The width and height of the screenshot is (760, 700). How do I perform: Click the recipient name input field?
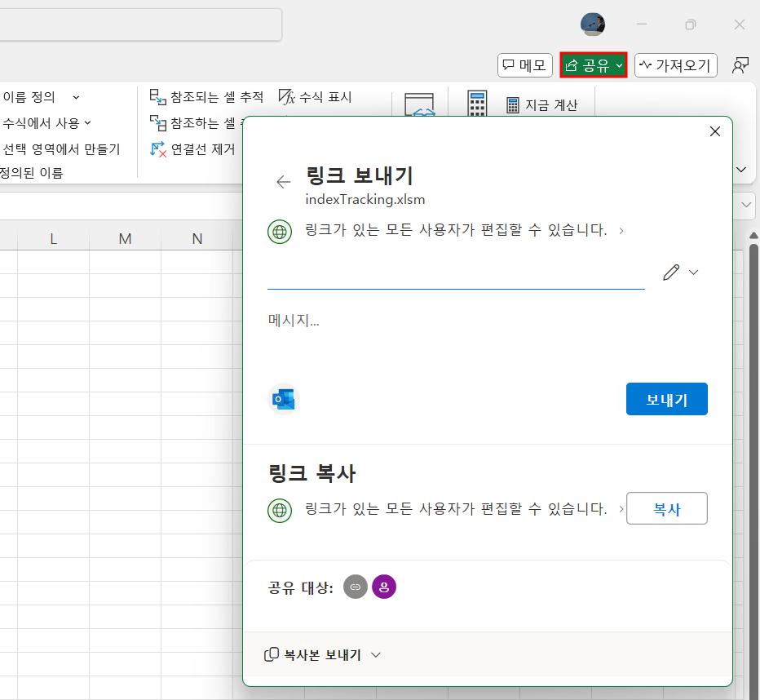[x=455, y=273]
